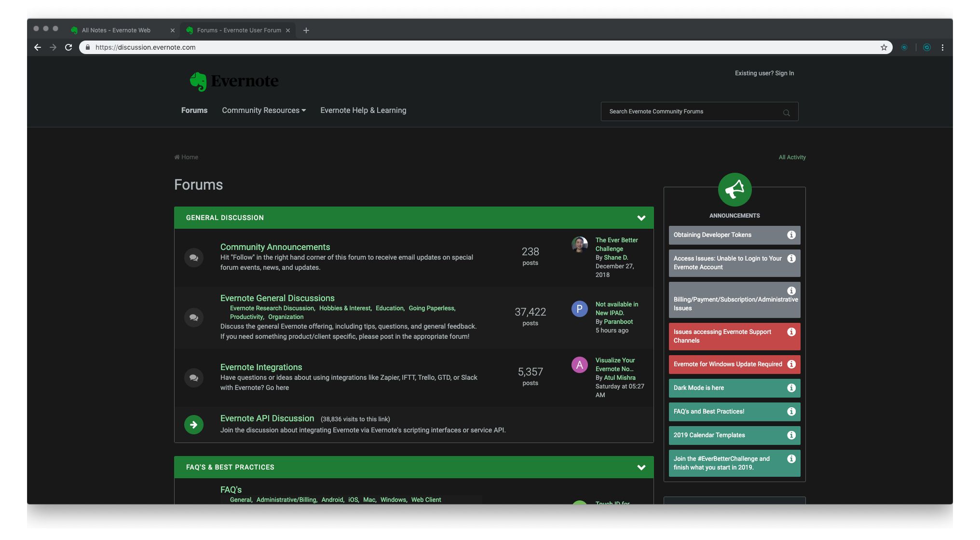This screenshot has width=980, height=540.
Task: Close the Forums browser tab
Action: pyautogui.click(x=288, y=30)
